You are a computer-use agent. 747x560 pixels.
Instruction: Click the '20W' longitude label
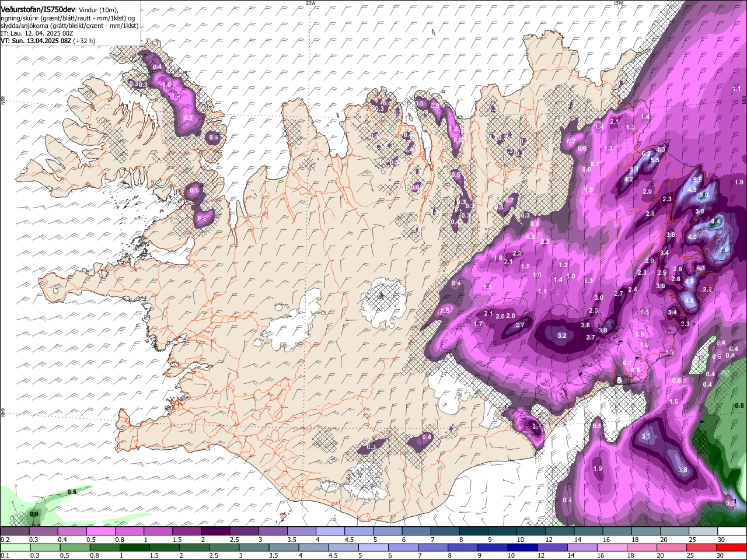coord(310,3)
